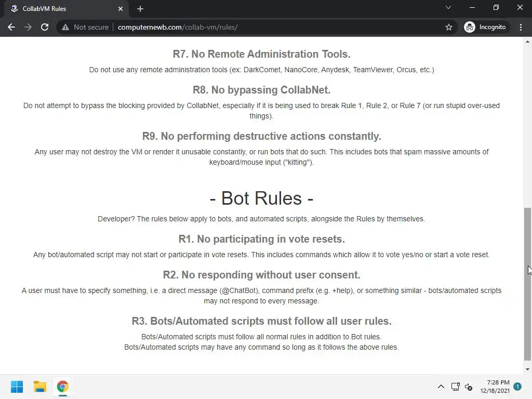
Task: Show hidden system tray icons
Action: (441, 387)
